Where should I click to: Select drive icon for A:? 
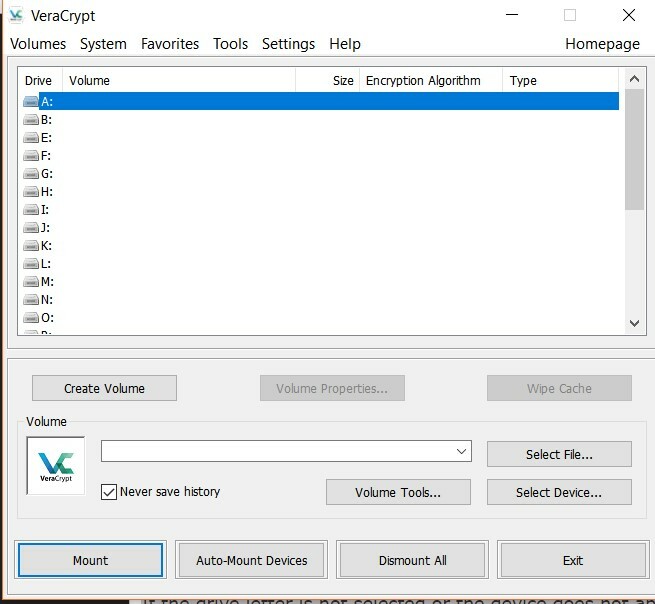(x=31, y=102)
